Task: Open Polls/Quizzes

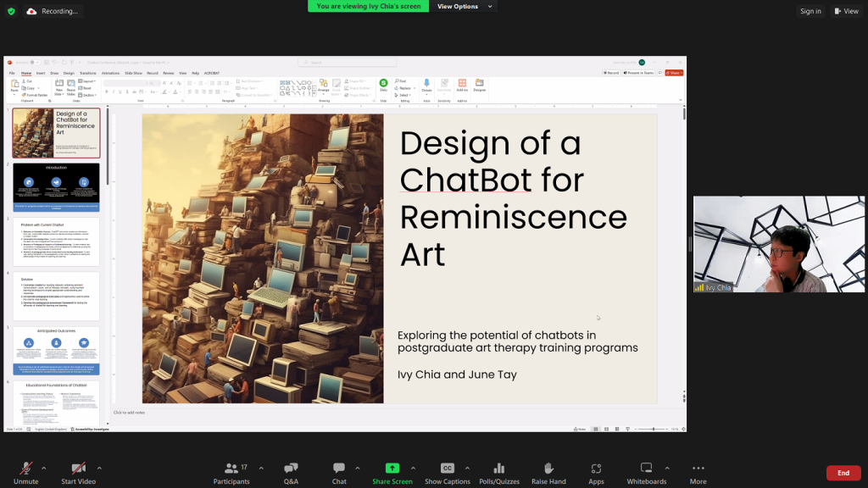Action: click(x=499, y=471)
